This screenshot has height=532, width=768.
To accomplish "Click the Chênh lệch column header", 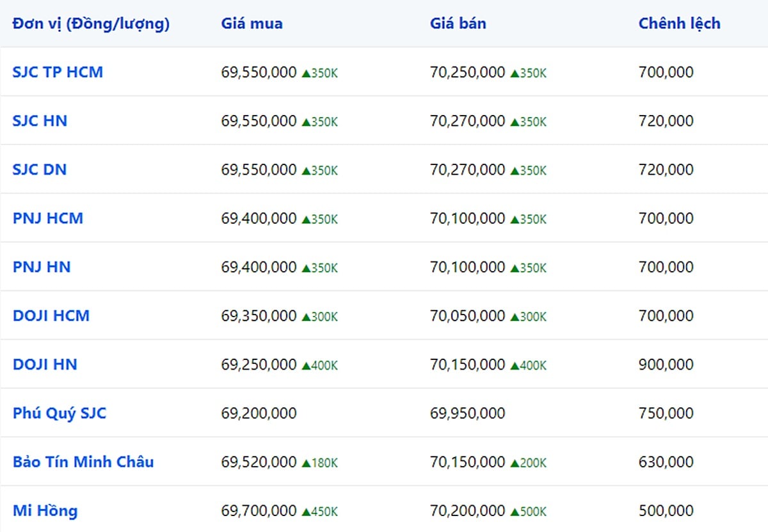I will (x=680, y=24).
